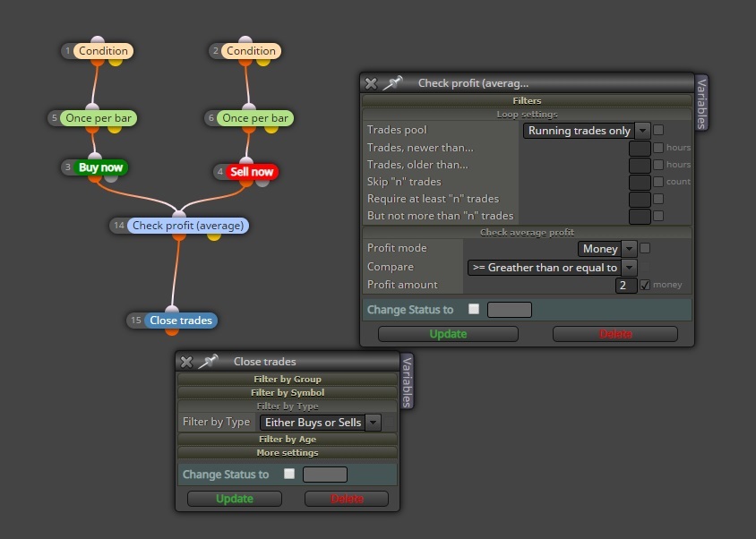This screenshot has width=756, height=539.
Task: Click the green Update button in Check profit panel
Action: [448, 334]
